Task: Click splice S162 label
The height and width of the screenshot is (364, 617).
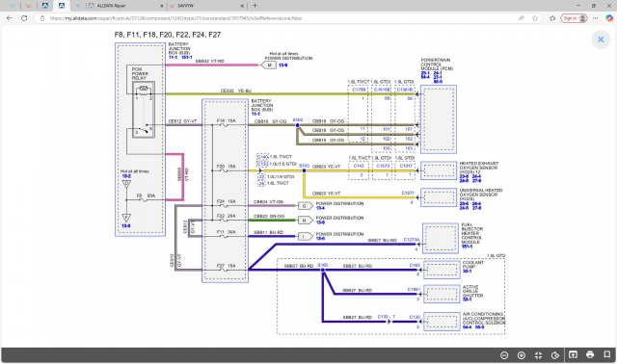Action: [x=298, y=120]
